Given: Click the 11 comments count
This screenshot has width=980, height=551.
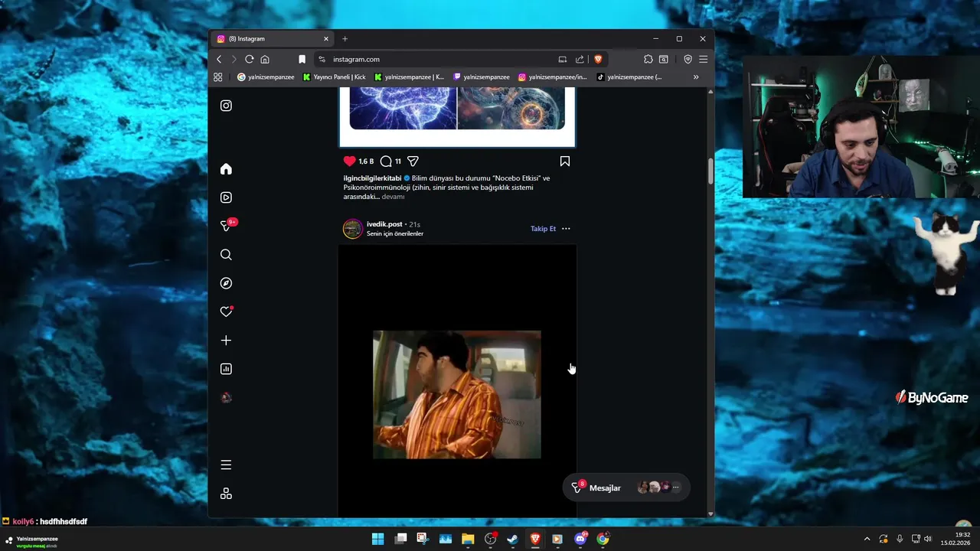Looking at the screenshot, I should click(x=398, y=161).
